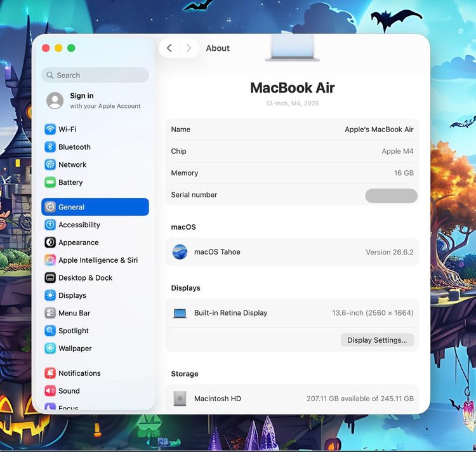Click the Wallpaper flower icon
The image size is (476, 452).
tap(50, 349)
